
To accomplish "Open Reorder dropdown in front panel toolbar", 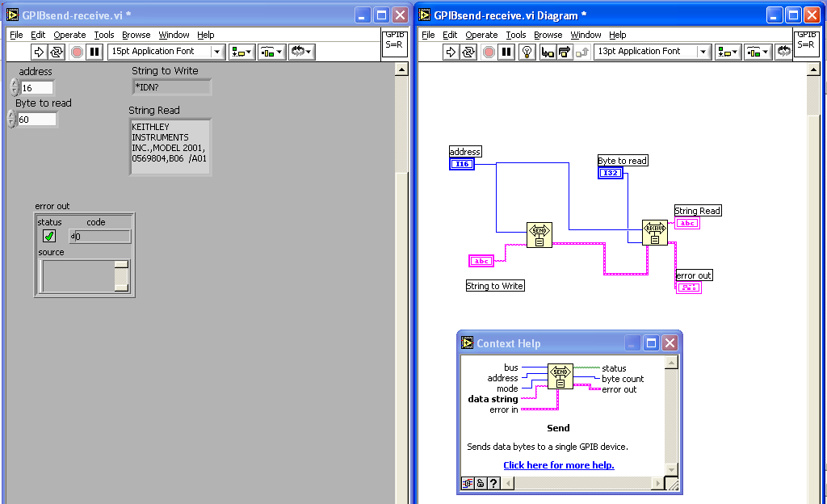I will pyautogui.click(x=302, y=52).
